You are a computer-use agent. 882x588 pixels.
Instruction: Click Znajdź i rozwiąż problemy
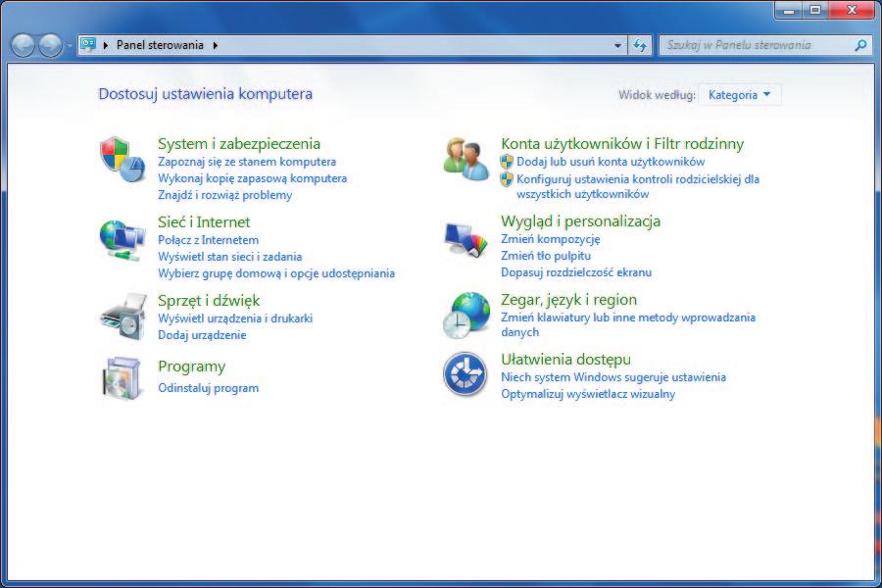point(224,195)
